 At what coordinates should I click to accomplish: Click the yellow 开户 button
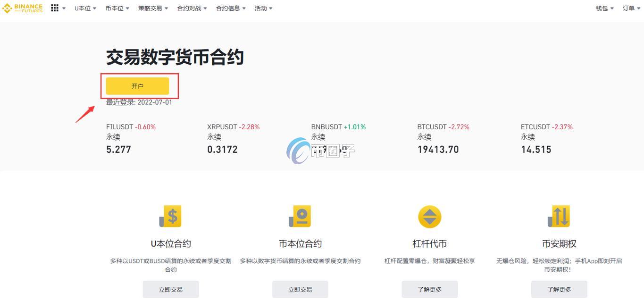137,86
